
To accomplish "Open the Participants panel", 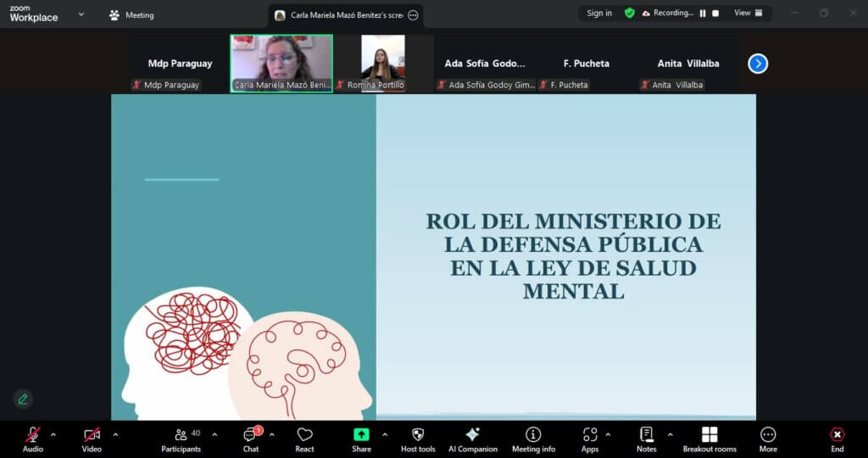I will tap(181, 438).
